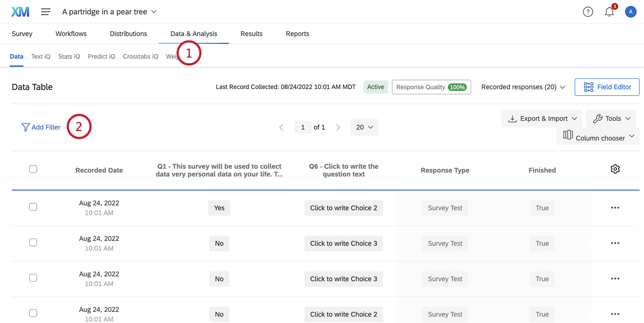Open Recorded responses (20) dropdown
The image size is (644, 323).
[x=523, y=87]
